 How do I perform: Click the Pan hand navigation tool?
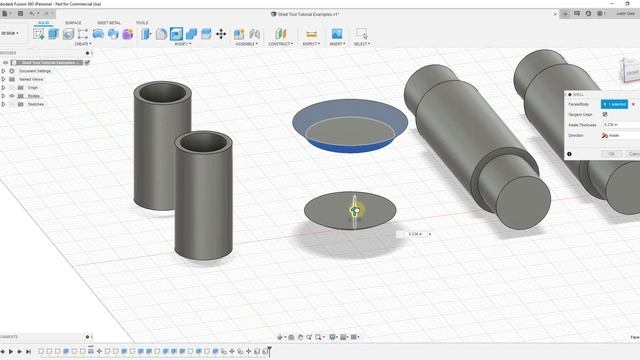(300, 337)
